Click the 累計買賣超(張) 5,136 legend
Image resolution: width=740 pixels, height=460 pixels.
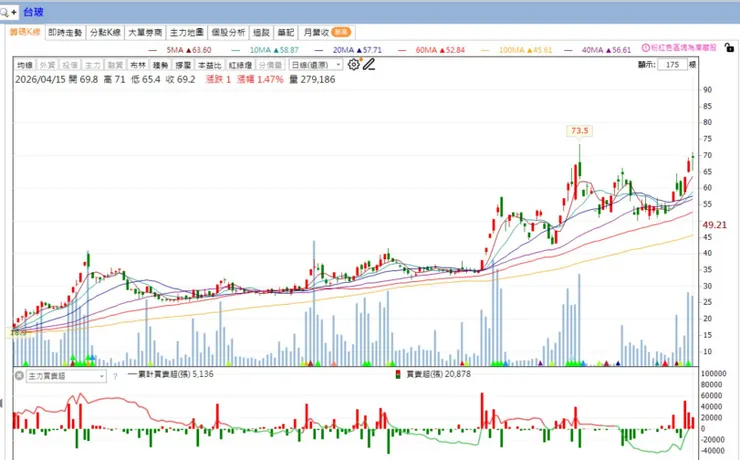(170, 374)
